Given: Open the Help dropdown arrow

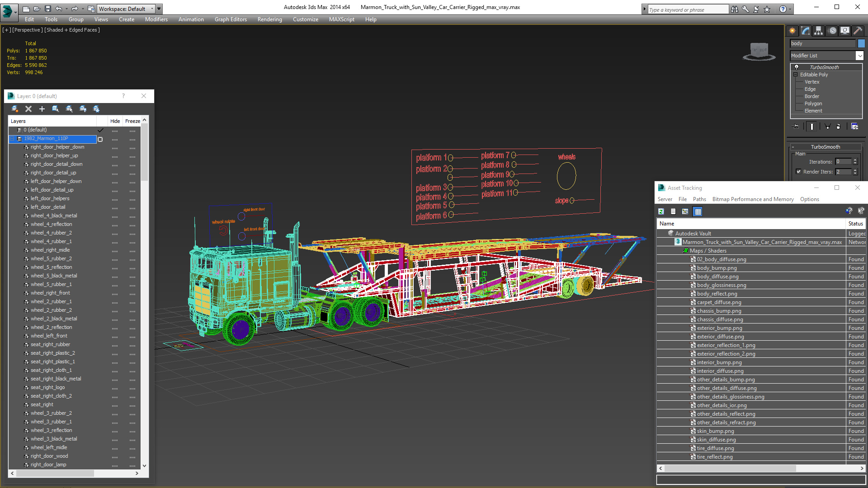Looking at the screenshot, I should [x=790, y=9].
